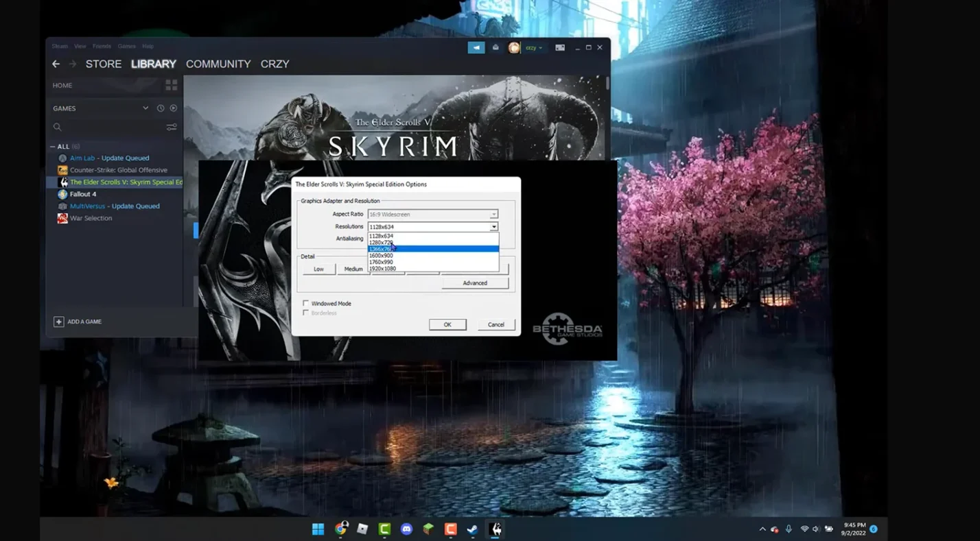Collapse the ALL games category

pyautogui.click(x=53, y=147)
